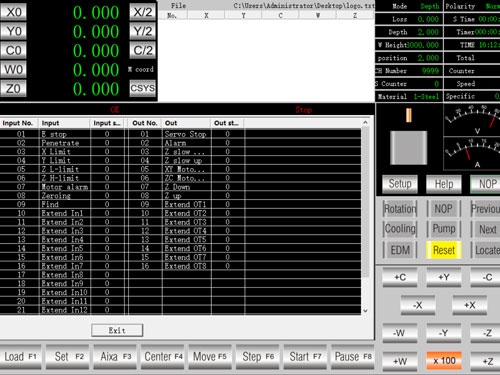
Task: Click the CH Number value 9999
Action: point(430,71)
